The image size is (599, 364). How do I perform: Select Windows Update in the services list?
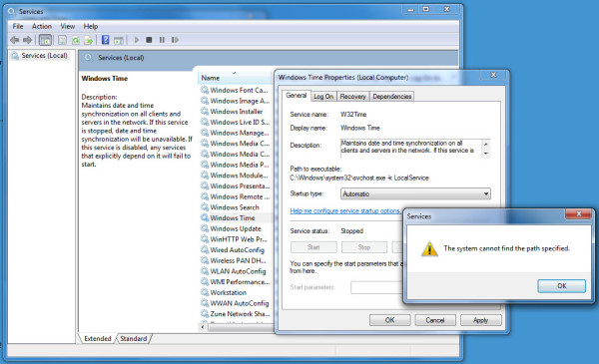point(236,228)
